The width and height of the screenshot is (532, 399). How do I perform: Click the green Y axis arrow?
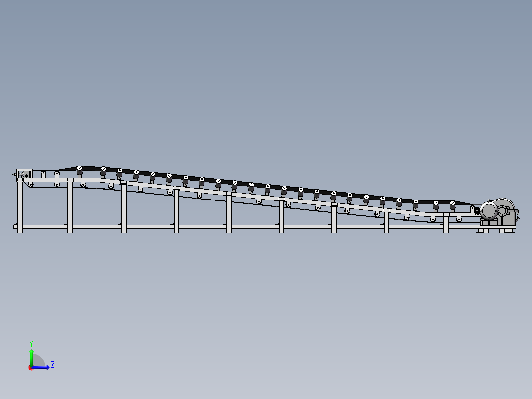[x=31, y=355]
